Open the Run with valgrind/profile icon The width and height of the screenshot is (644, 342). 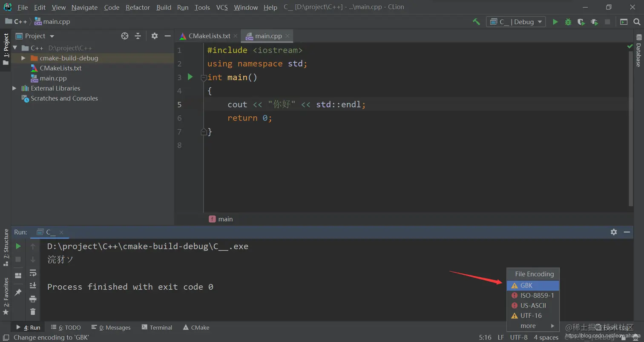click(x=594, y=22)
